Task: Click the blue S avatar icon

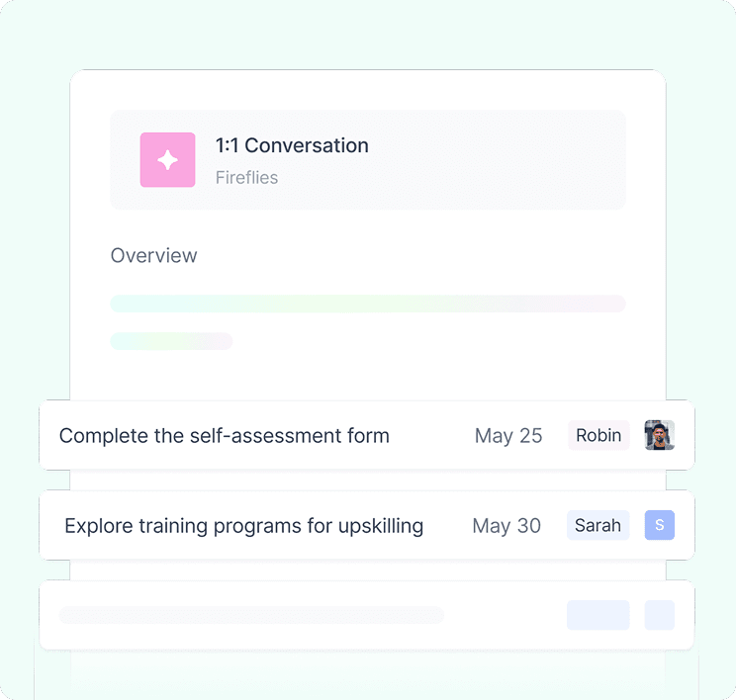Action: [x=660, y=525]
